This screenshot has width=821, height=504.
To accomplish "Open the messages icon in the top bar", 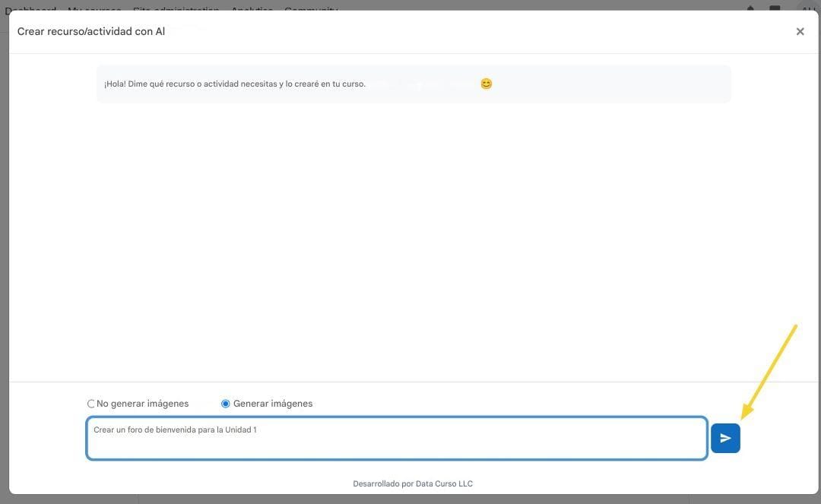I will pos(775,6).
